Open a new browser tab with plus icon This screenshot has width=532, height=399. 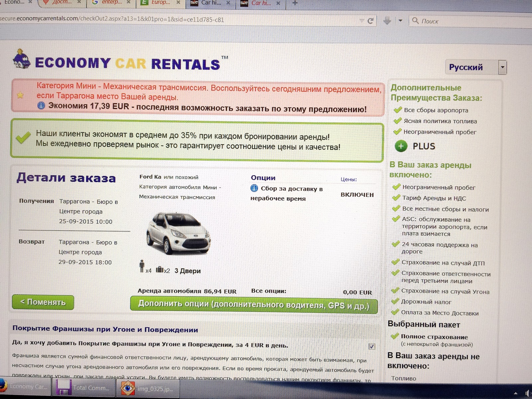(295, 3)
